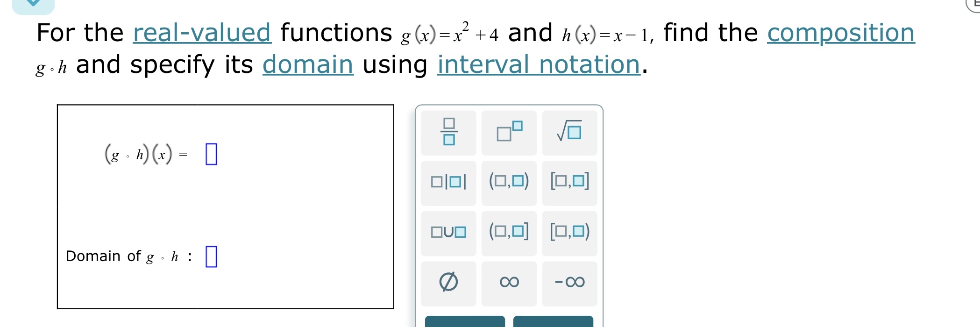Open the real-valued definition link

202,32
